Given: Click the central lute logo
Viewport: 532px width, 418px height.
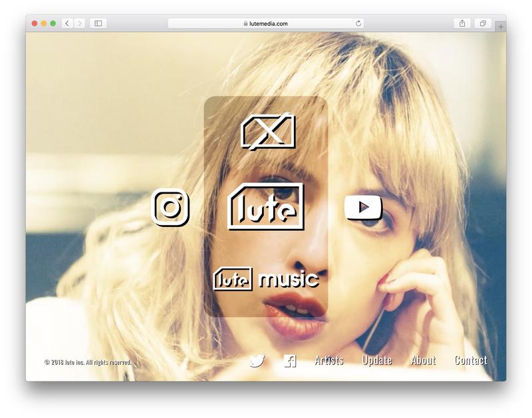Looking at the screenshot, I should pyautogui.click(x=266, y=207).
